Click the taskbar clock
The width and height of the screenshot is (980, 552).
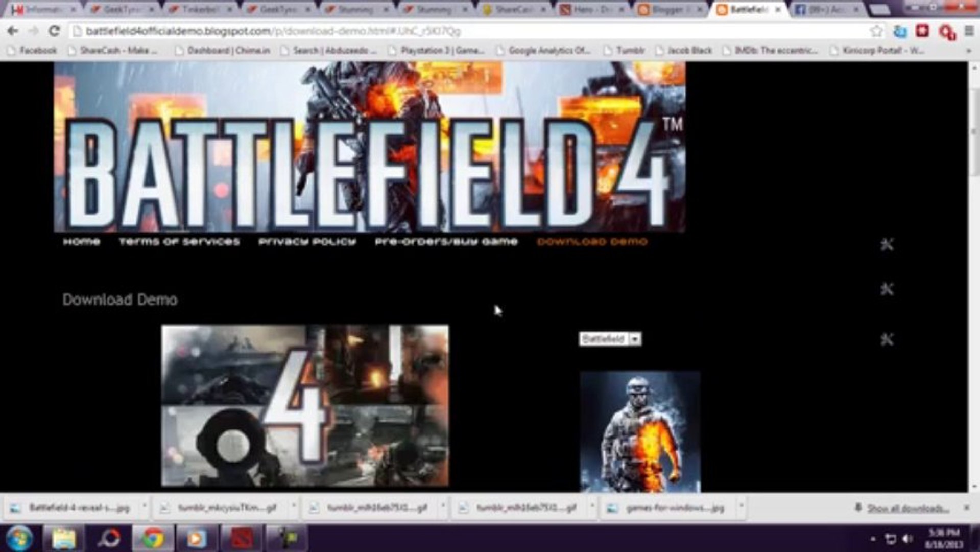944,539
